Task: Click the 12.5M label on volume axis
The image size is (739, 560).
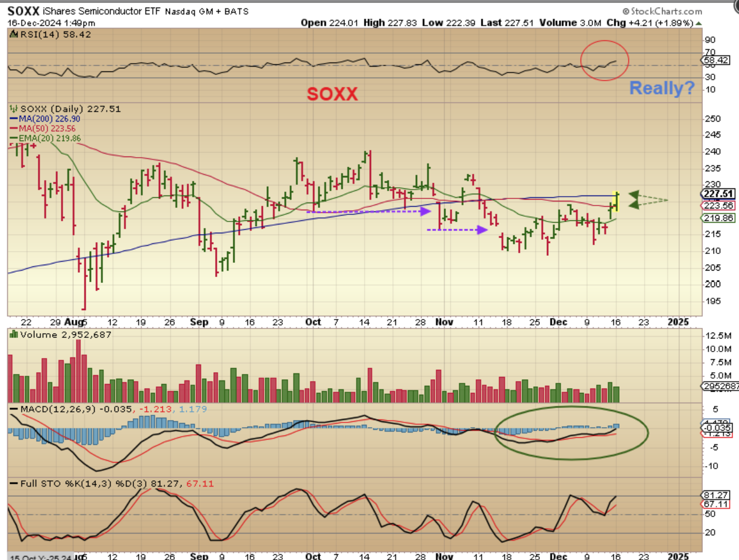Action: coord(718,336)
